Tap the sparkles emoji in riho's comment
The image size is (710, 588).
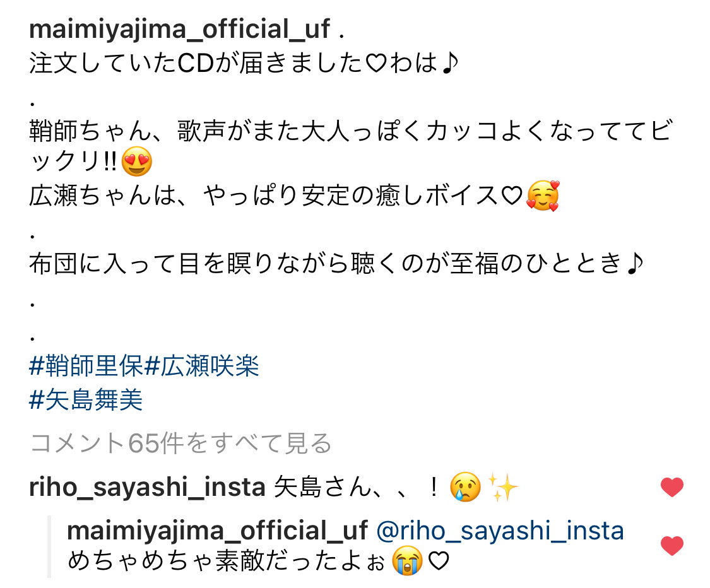pos(502,487)
